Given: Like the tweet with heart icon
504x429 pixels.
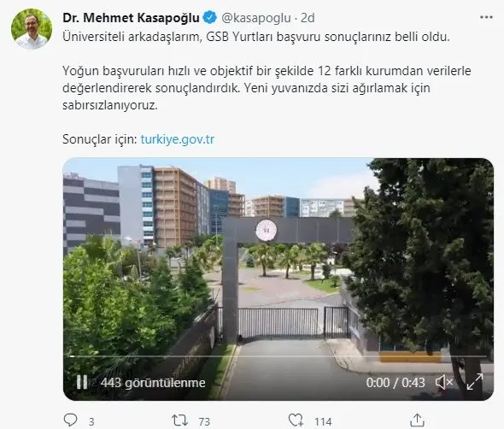Looking at the screenshot, I should coord(296,420).
